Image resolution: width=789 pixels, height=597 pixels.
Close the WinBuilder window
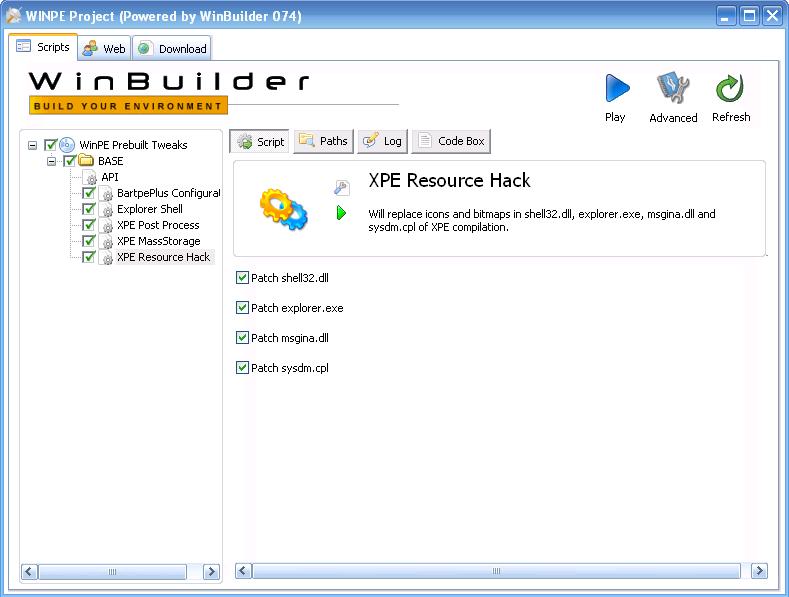(772, 16)
